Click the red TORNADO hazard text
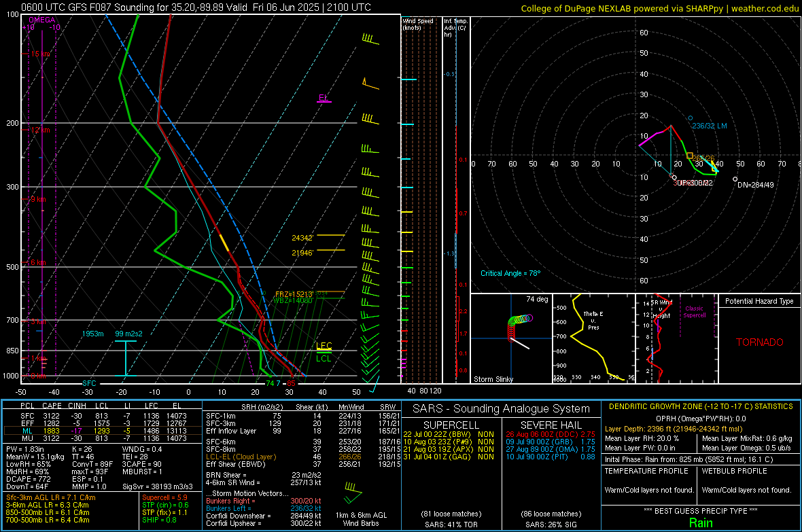The image size is (802, 532). pyautogui.click(x=759, y=342)
